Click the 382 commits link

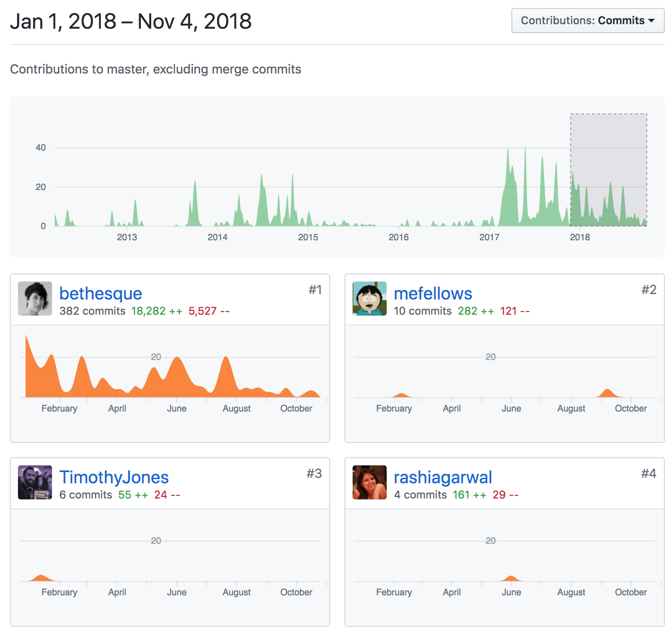click(92, 311)
